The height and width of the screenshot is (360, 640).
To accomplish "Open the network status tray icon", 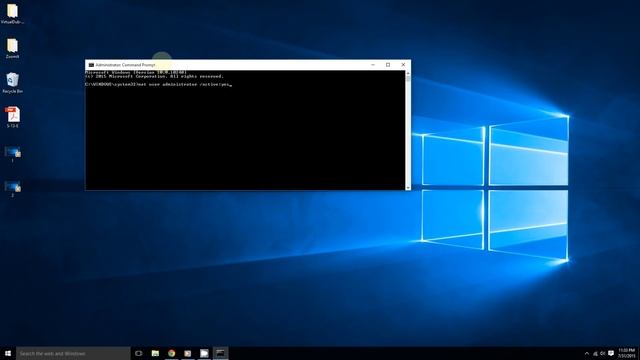I will 595,353.
